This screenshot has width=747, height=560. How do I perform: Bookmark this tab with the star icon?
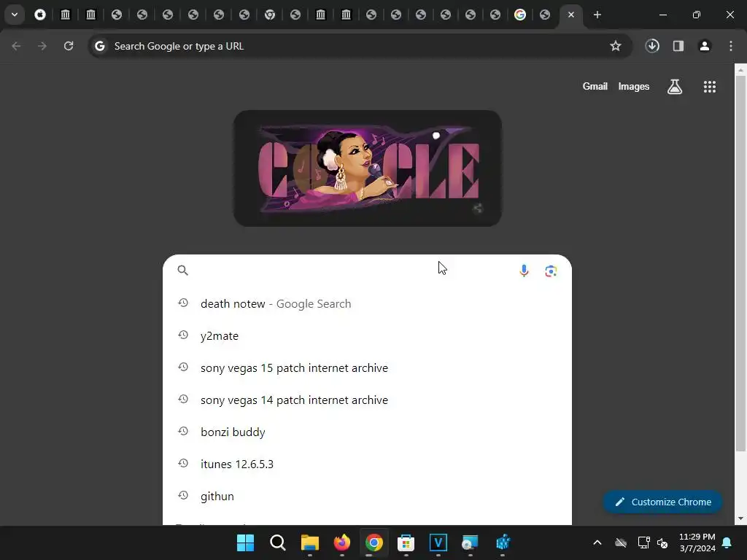(616, 46)
